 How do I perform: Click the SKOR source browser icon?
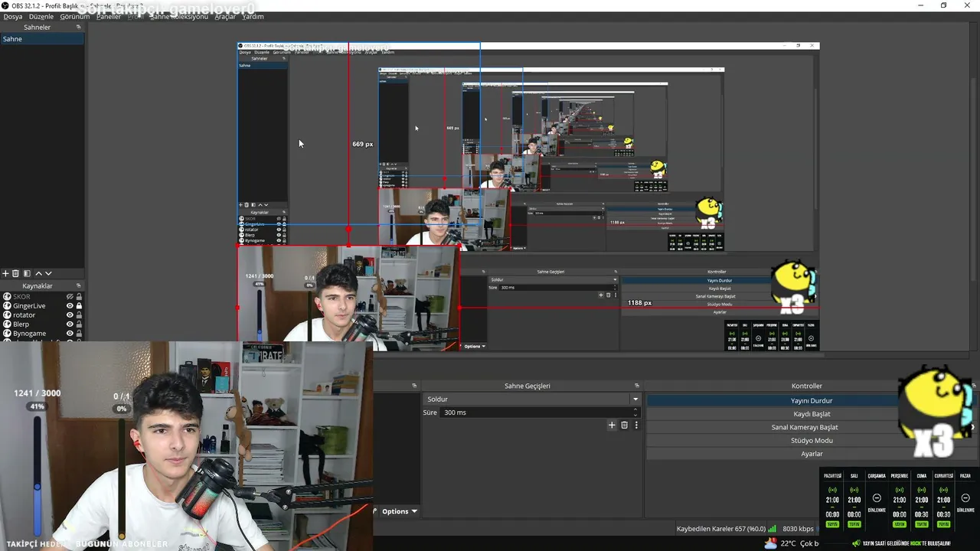point(7,296)
